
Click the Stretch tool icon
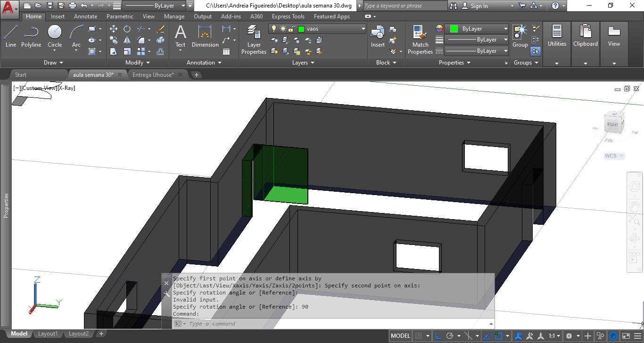click(114, 51)
